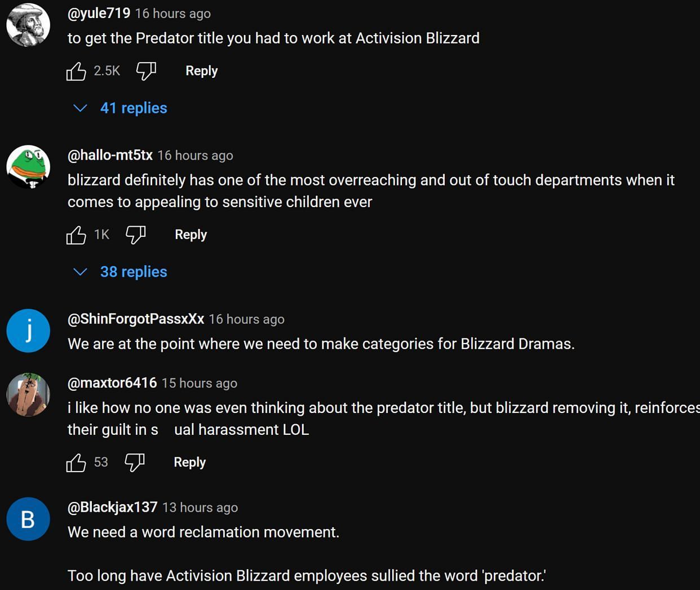Screen dimensions: 700x590
Task: Like the comment by @hallo-mt5tx
Action: [76, 235]
